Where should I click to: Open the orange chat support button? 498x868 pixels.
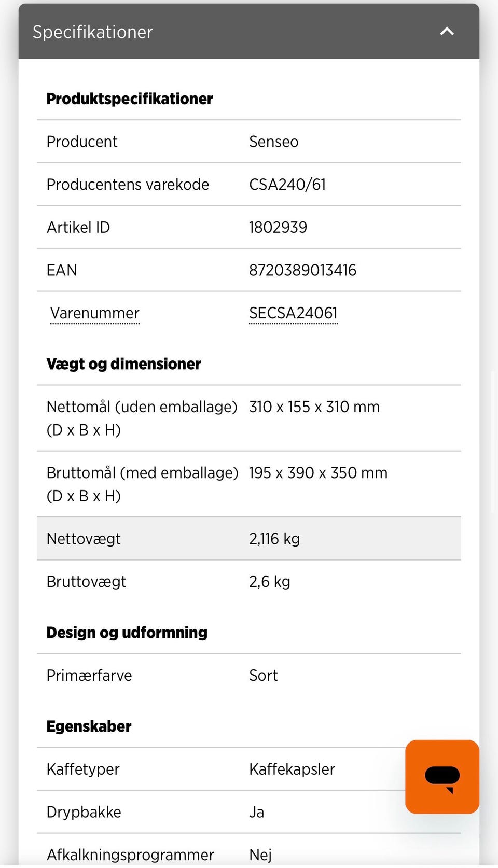(x=442, y=776)
